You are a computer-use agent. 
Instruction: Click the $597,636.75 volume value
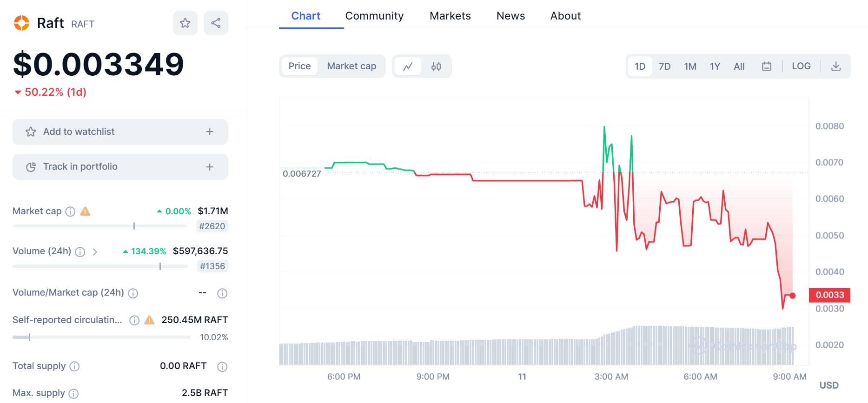coord(200,251)
